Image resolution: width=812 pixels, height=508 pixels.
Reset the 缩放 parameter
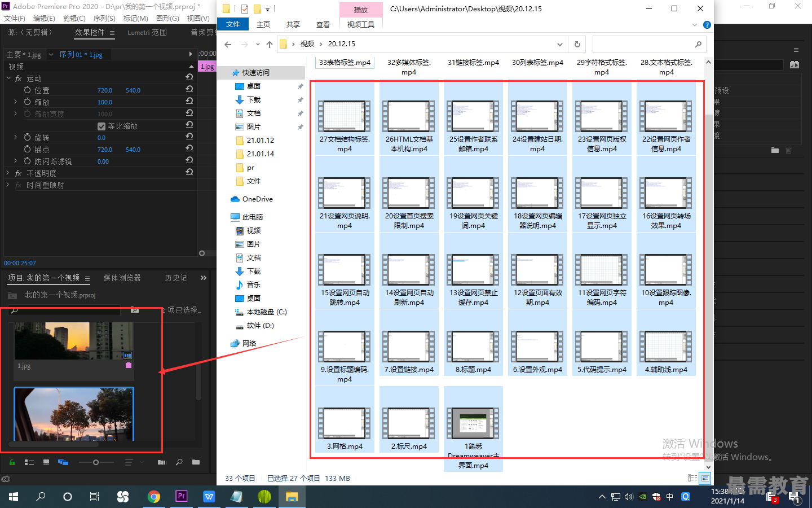point(189,102)
